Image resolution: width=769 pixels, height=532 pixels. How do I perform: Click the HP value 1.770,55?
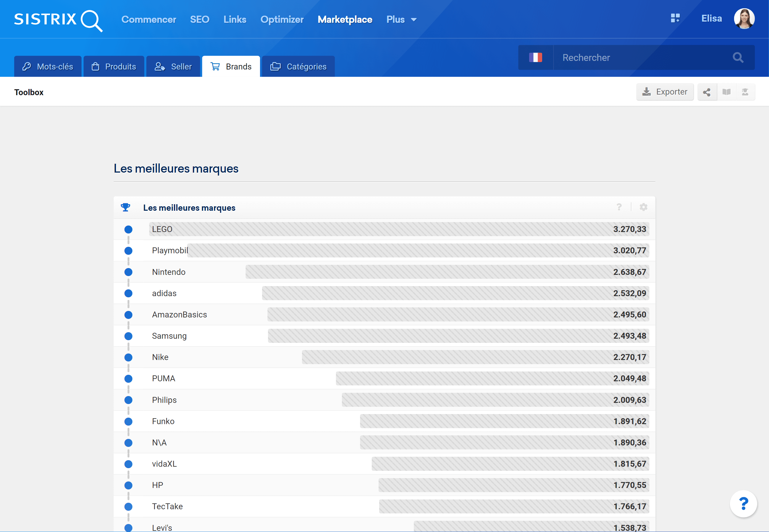[630, 485]
